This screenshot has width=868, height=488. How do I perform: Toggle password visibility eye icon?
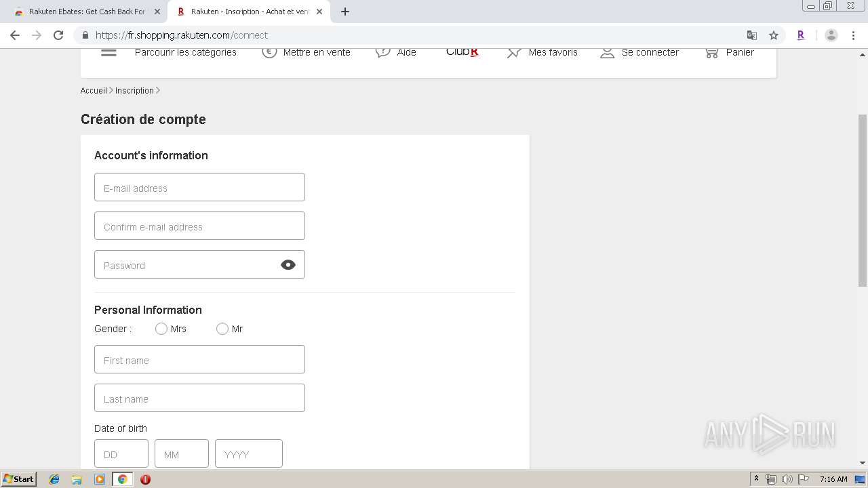pos(288,265)
